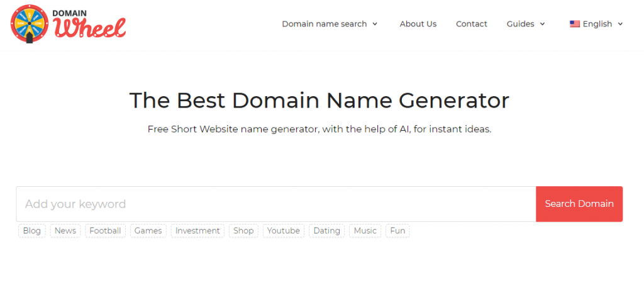
Task: Open the About Us page
Action: point(418,24)
